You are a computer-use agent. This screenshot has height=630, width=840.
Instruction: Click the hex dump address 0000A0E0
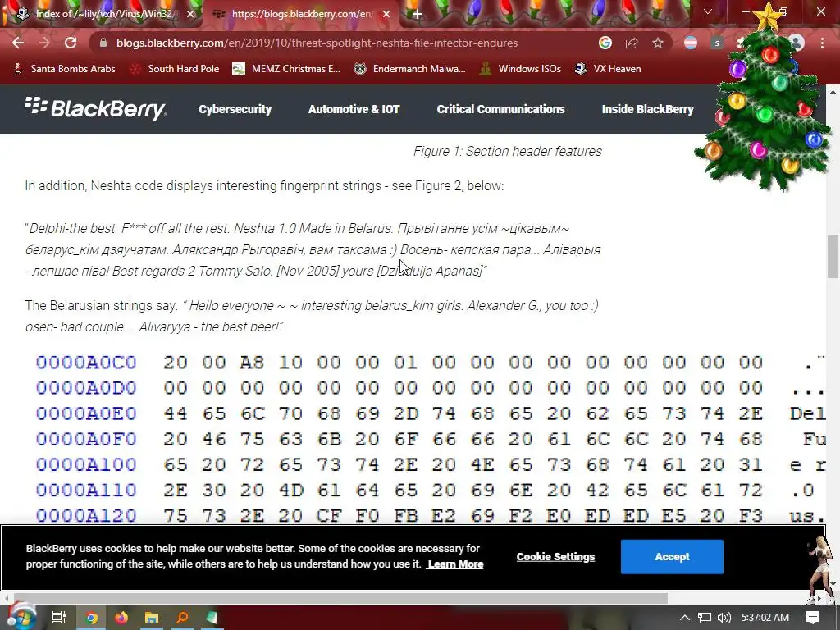tap(86, 413)
